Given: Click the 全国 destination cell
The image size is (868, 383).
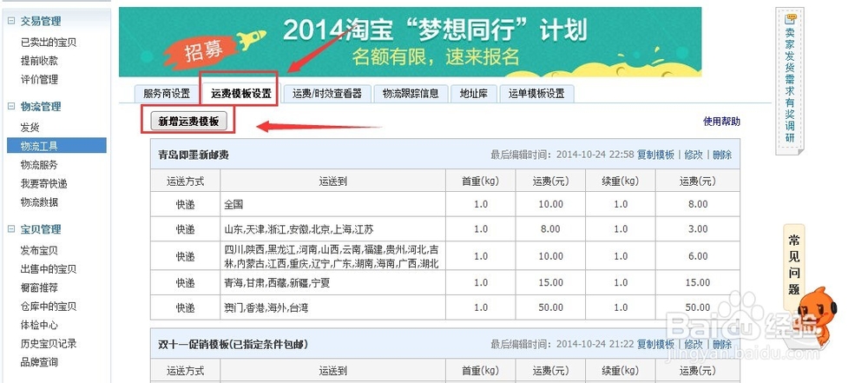Looking at the screenshot, I should 332,204.
